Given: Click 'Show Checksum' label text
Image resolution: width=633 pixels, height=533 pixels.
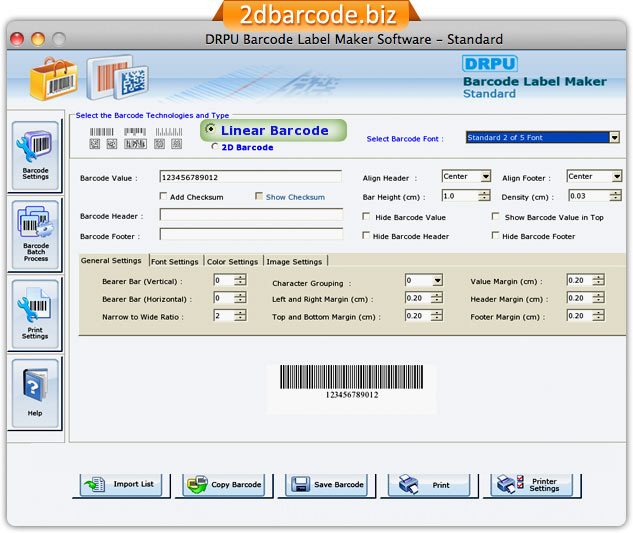Looking at the screenshot, I should pos(295,197).
